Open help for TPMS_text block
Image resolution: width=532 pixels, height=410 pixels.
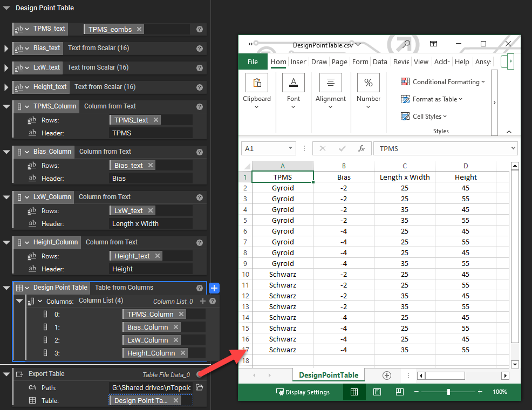pos(200,29)
